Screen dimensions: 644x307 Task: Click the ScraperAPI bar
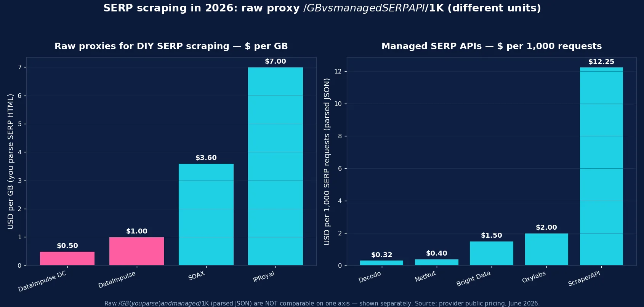[x=601, y=166]
